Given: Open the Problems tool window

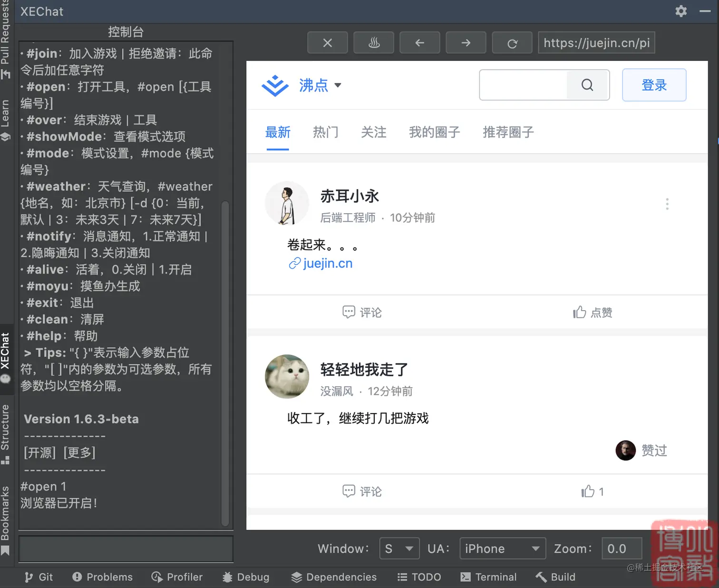Looking at the screenshot, I should point(102,577).
